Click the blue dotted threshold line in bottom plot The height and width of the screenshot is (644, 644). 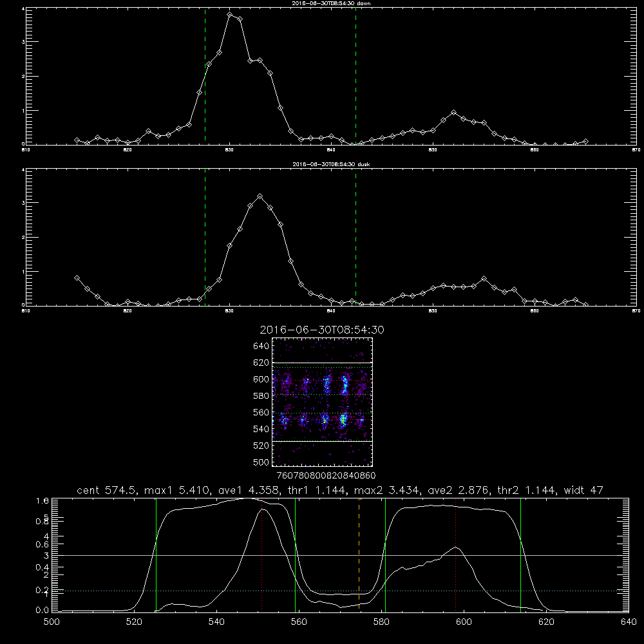pos(340,591)
